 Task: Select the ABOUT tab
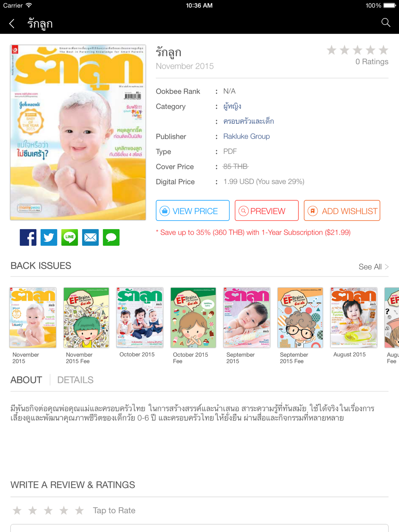26,380
